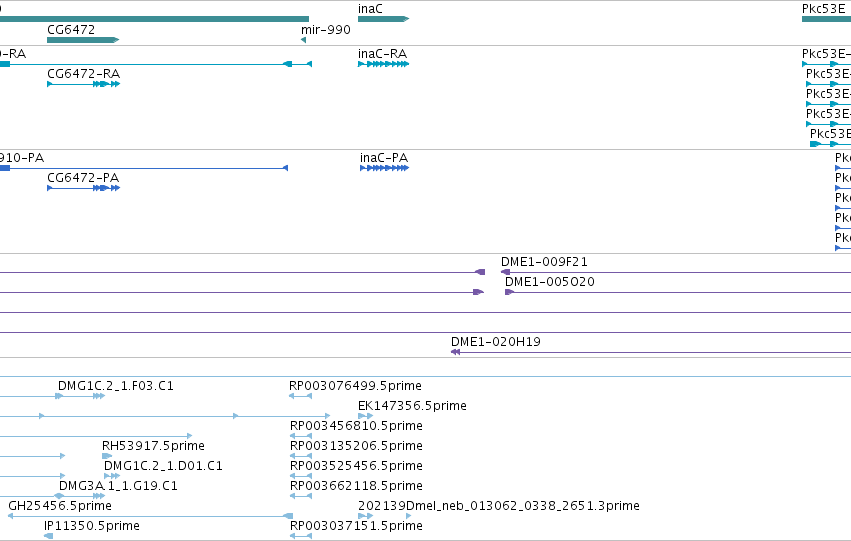Viewport: 851px width, 541px height.
Task: Click the CG6472 gene feature
Action: pos(83,40)
